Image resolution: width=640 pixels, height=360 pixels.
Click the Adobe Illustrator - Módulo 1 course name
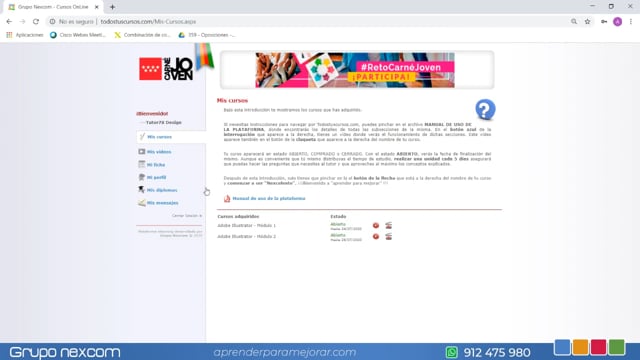point(247,225)
